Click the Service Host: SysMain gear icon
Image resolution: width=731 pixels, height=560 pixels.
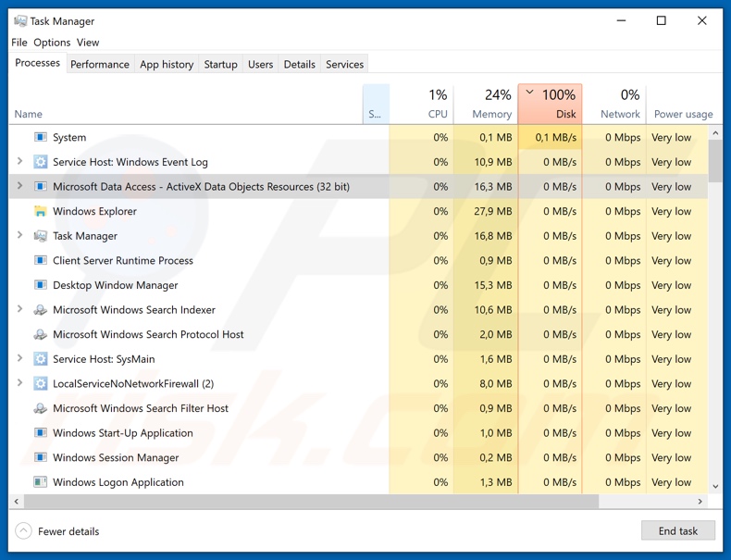pyautogui.click(x=41, y=359)
